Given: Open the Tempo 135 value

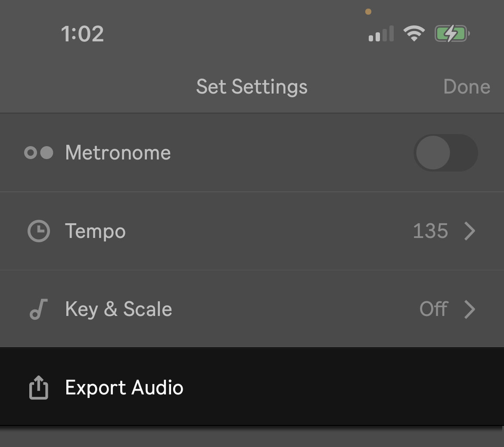Looking at the screenshot, I should point(430,231).
